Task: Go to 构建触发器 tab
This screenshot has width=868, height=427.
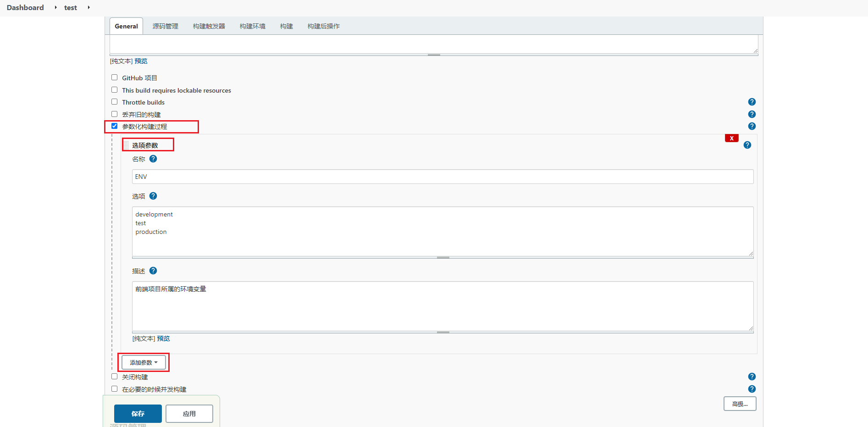Action: (209, 26)
